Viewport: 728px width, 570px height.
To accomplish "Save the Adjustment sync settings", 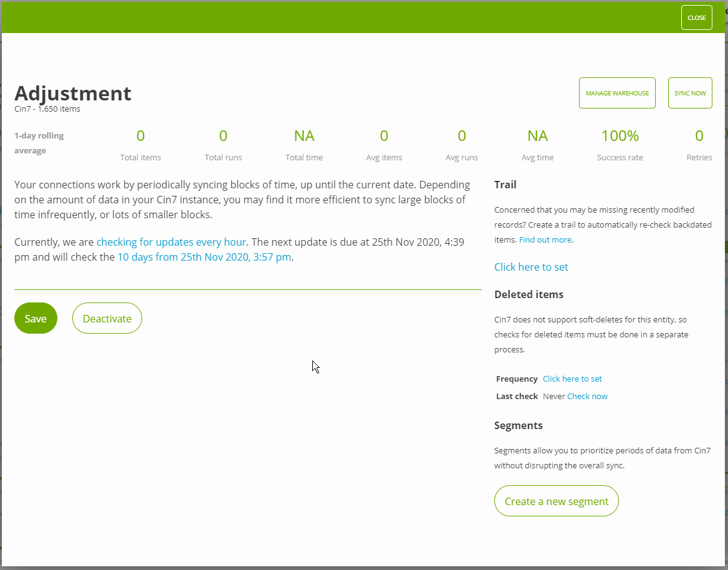I will [35, 318].
